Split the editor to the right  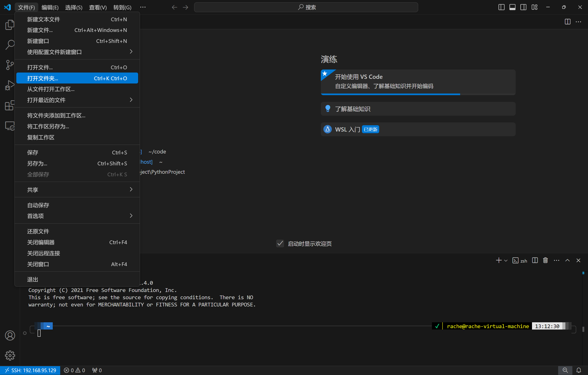pos(567,22)
